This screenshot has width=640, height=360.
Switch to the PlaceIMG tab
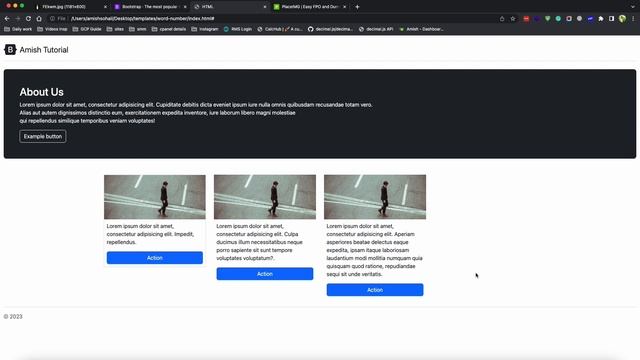310,7
